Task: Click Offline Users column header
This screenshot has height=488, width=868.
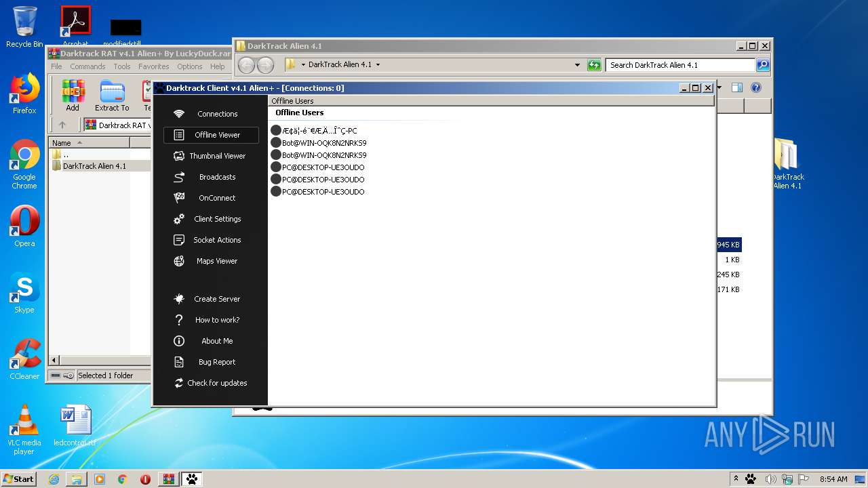Action: (x=492, y=101)
